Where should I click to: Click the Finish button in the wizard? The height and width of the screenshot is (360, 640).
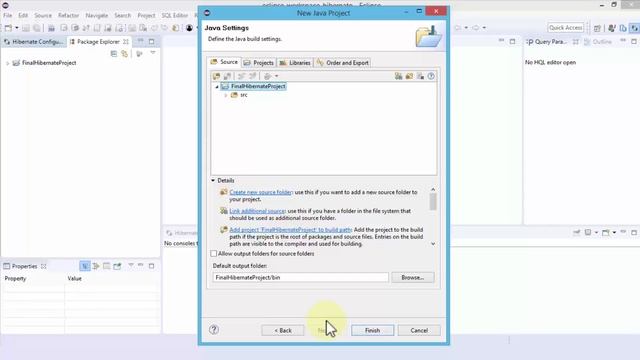tap(372, 330)
